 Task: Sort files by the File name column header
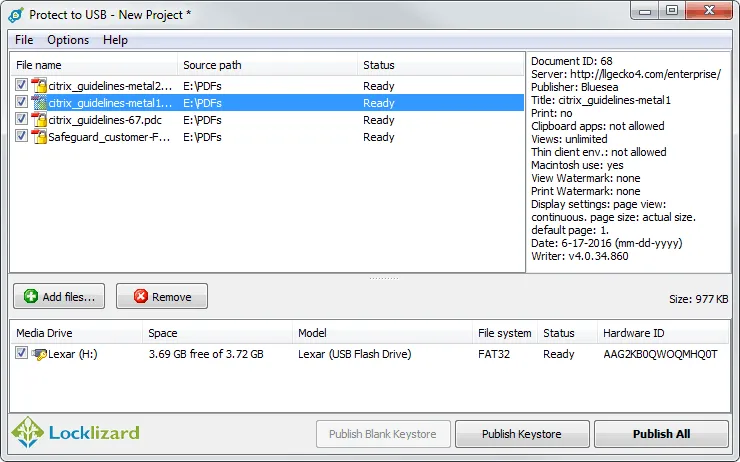[x=94, y=65]
